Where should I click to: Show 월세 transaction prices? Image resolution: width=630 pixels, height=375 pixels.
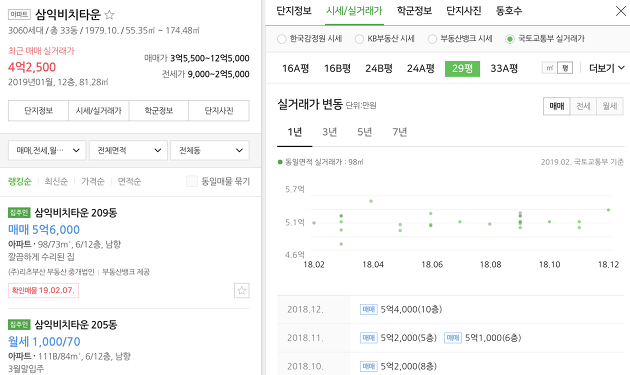(610, 106)
